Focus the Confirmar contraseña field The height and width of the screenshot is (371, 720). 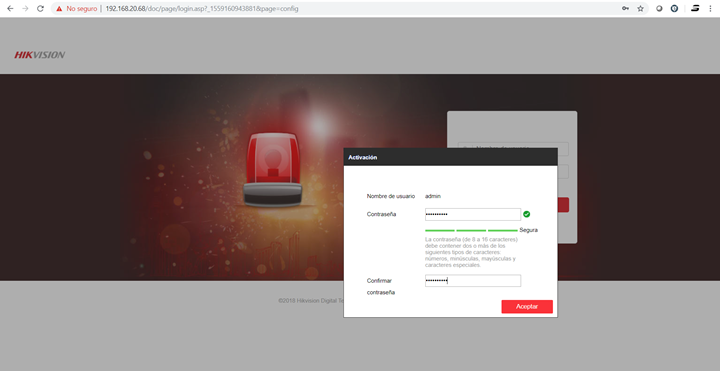pyautogui.click(x=473, y=281)
